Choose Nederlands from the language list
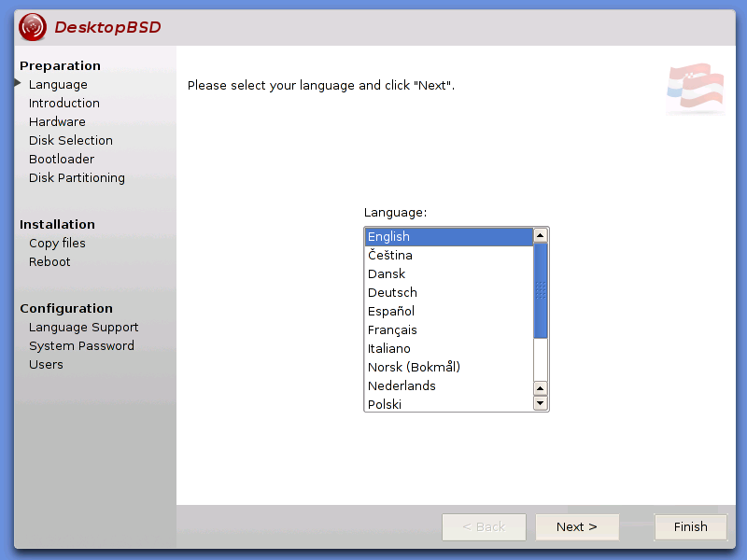This screenshot has width=747, height=560. [449, 385]
